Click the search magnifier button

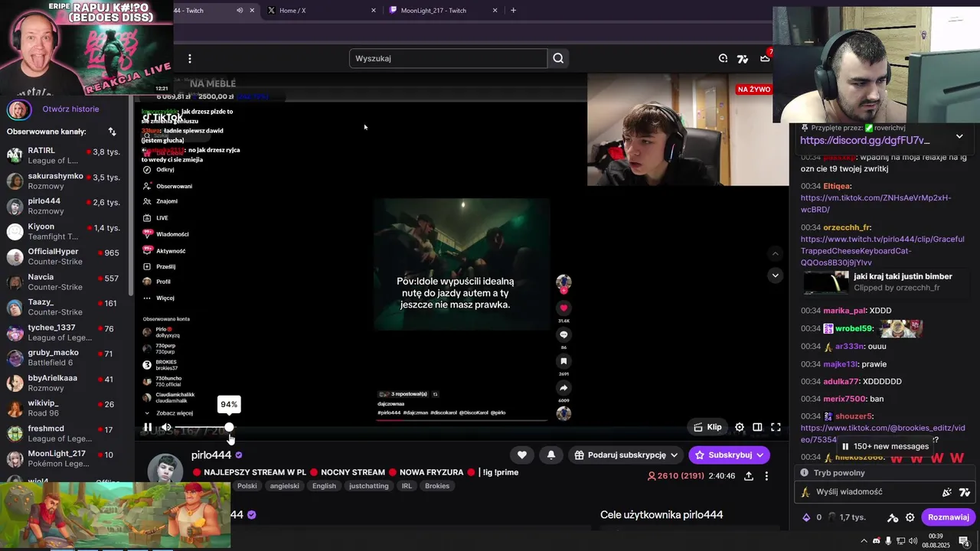pos(558,58)
